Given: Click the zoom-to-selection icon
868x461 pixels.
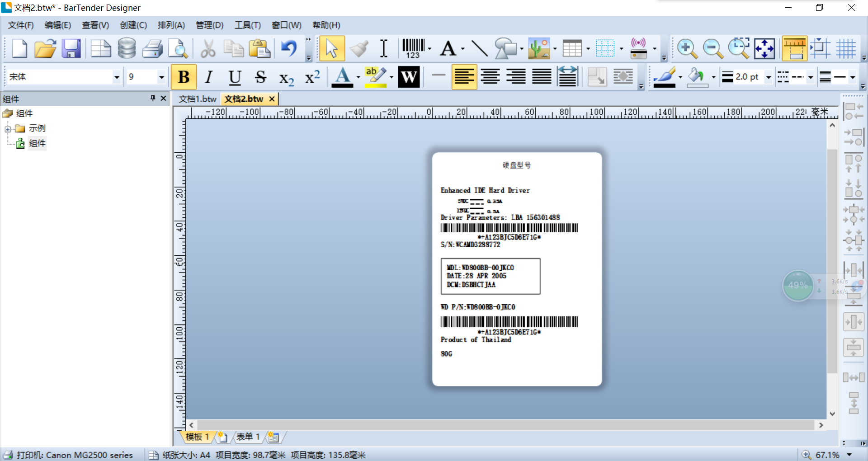Looking at the screenshot, I should pyautogui.click(x=739, y=48).
